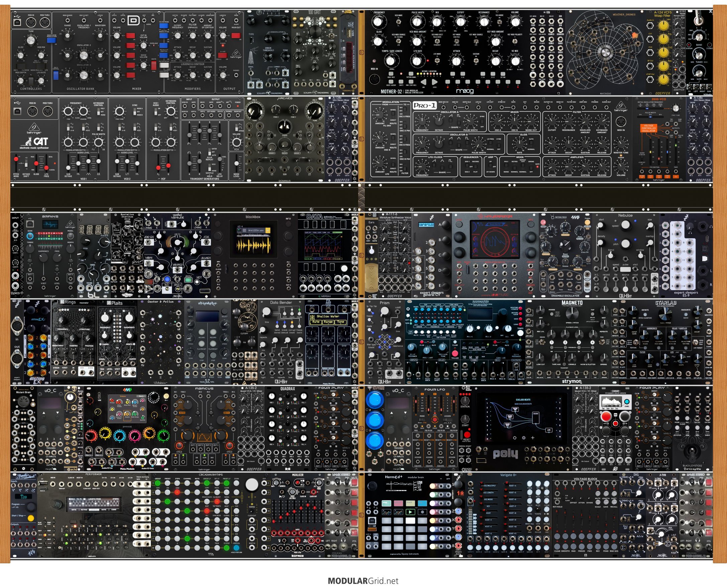This screenshot has height=588, width=727.
Task: Open the MODULARGrid.net link
Action: (x=363, y=581)
